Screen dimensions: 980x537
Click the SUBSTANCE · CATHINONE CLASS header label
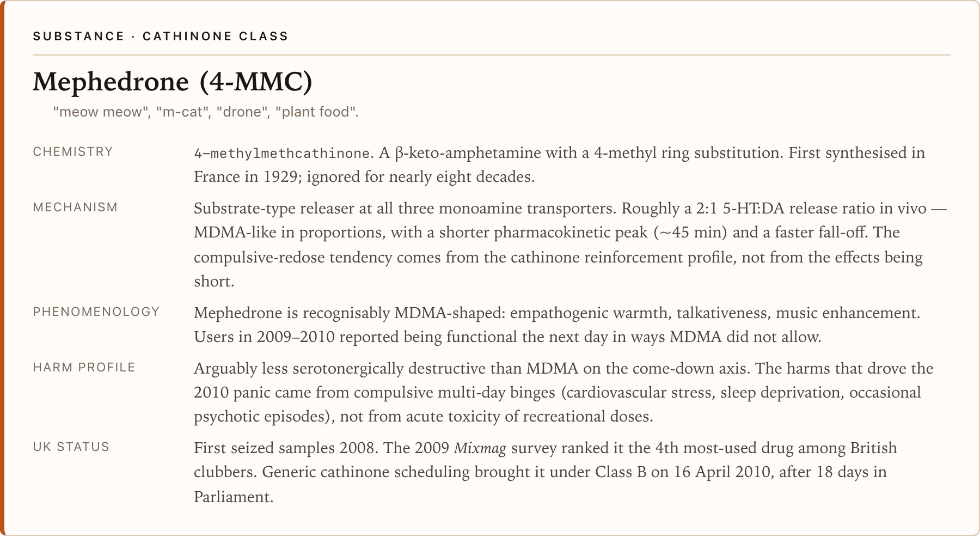point(161,36)
